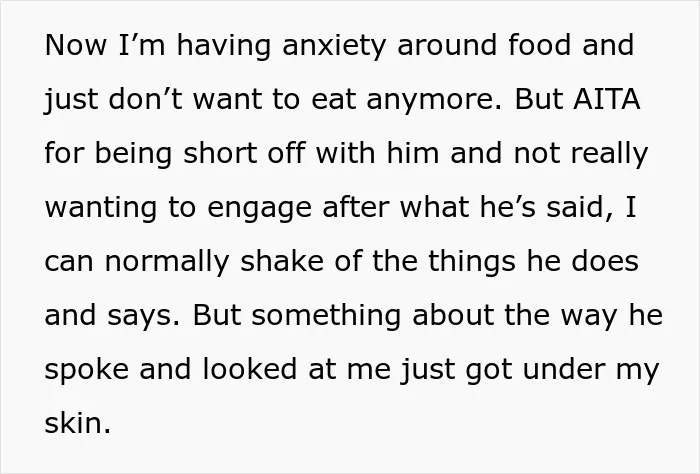Click the word "Now" at paragraph start
This screenshot has height=474, width=700.
pos(76,45)
